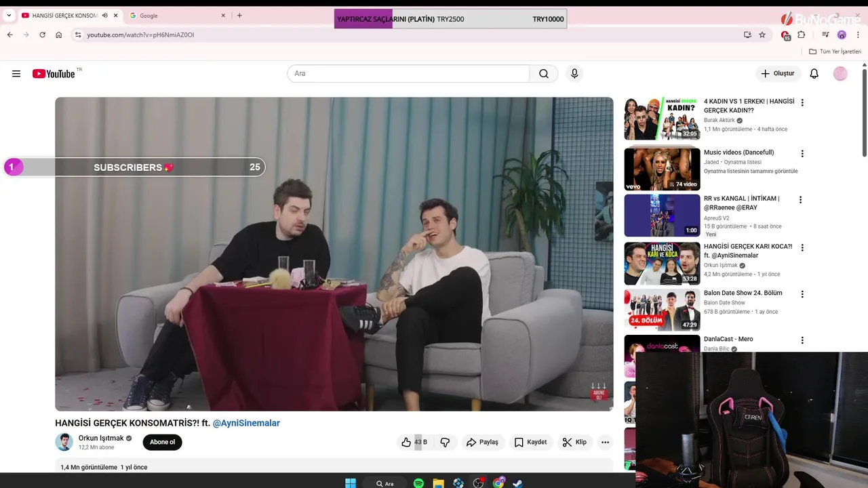Start voice search with the microphone icon
Image resolution: width=868 pixels, height=488 pixels.
(574, 74)
